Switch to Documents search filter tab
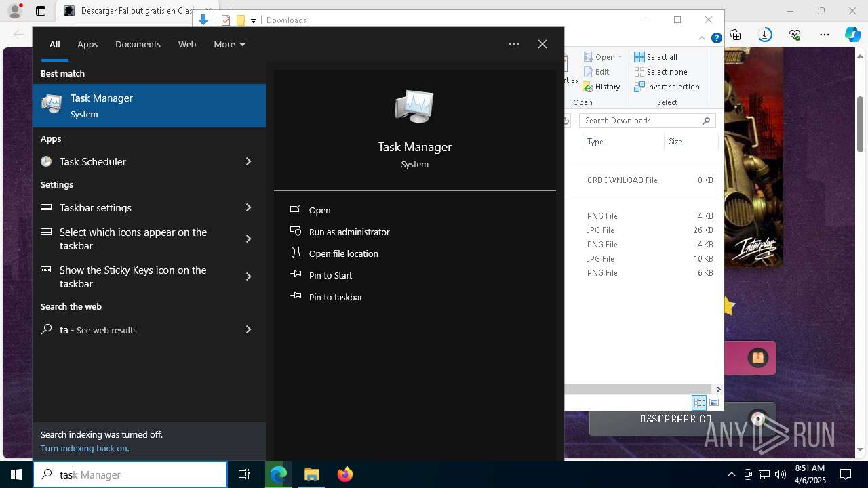 [x=138, y=44]
